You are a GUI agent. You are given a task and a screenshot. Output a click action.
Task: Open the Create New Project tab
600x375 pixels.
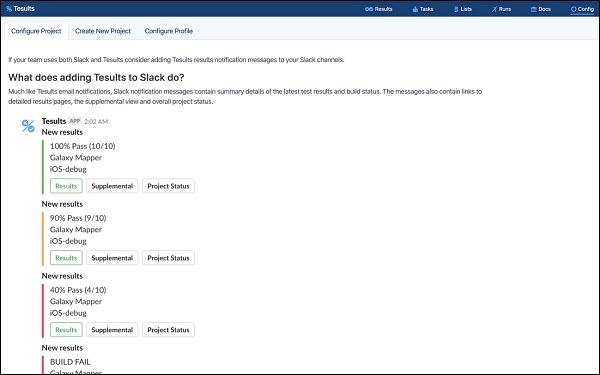pyautogui.click(x=103, y=31)
